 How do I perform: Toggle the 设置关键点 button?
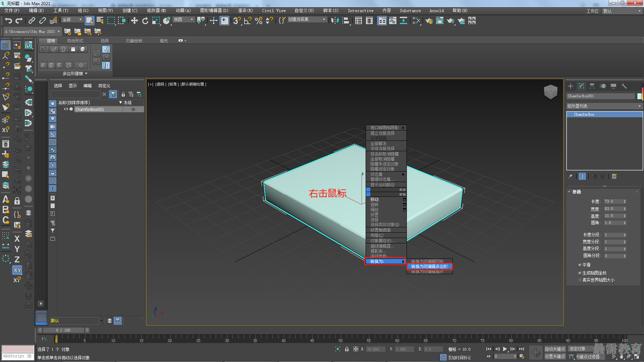click(555, 356)
